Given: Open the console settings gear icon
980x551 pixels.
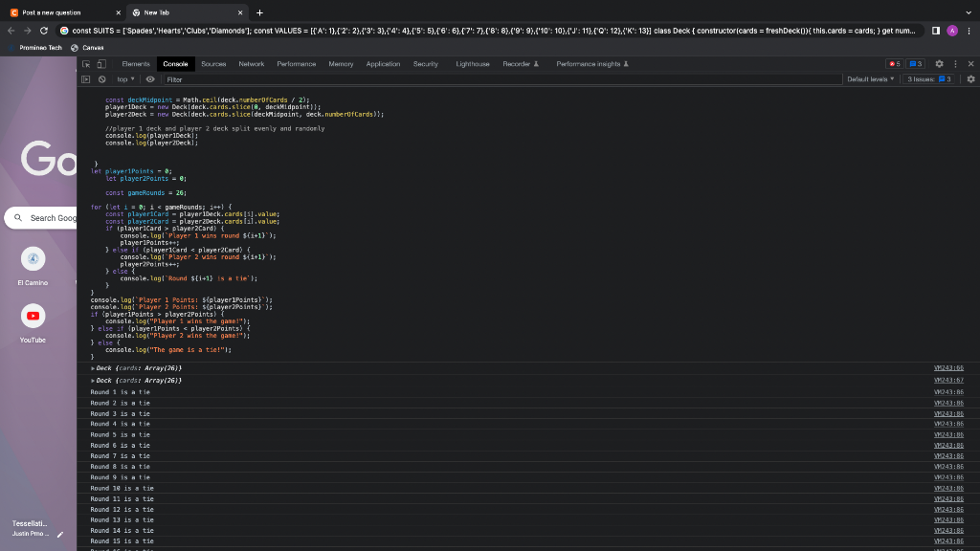Looking at the screenshot, I should click(x=970, y=79).
